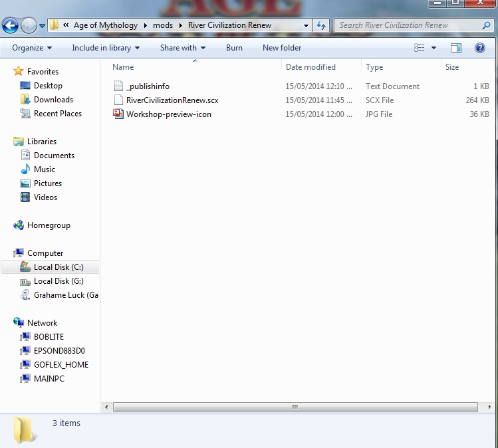Open the Documents library
The image size is (498, 448).
coord(54,156)
